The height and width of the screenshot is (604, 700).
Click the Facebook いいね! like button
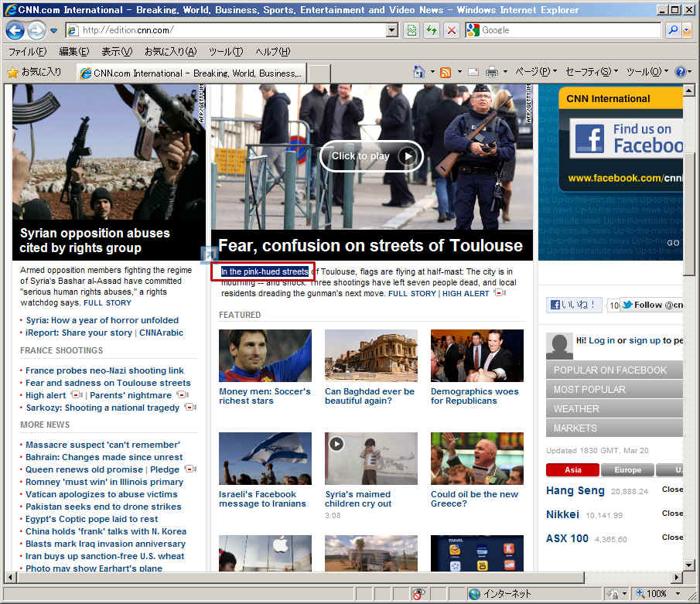(574, 305)
